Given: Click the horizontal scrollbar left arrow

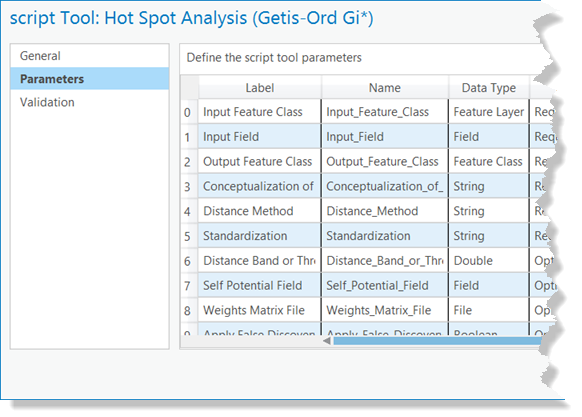Looking at the screenshot, I should [x=327, y=341].
